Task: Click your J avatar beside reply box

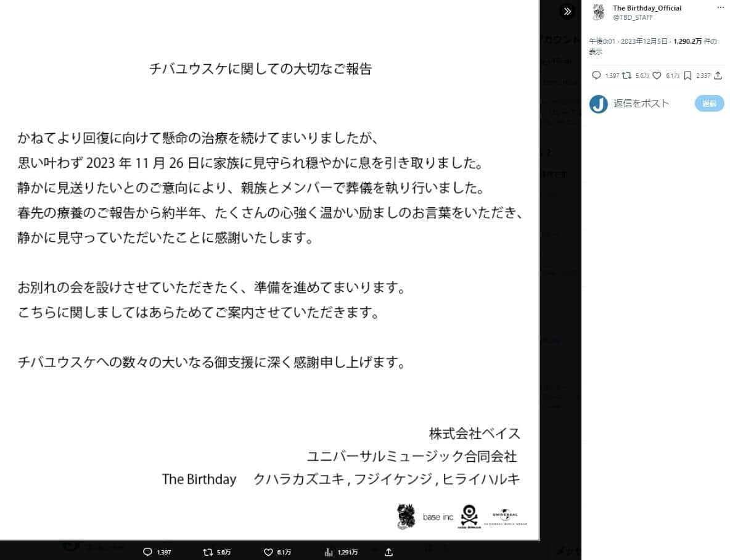Action: pos(598,104)
